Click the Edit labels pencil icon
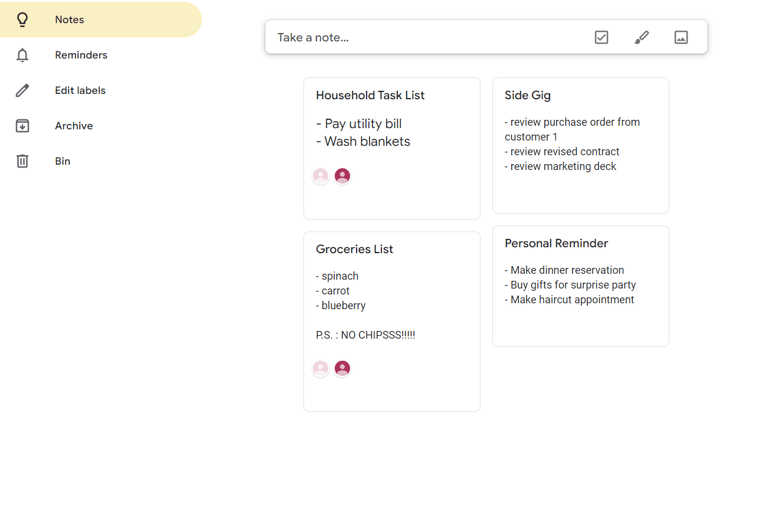The width and height of the screenshot is (768, 512). click(x=22, y=91)
